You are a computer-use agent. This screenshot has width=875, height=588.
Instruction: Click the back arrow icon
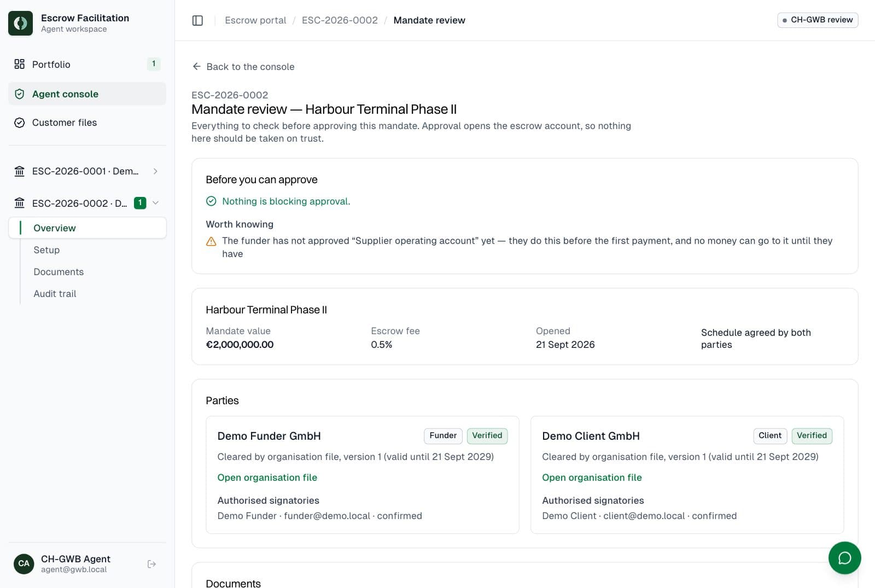tap(197, 66)
